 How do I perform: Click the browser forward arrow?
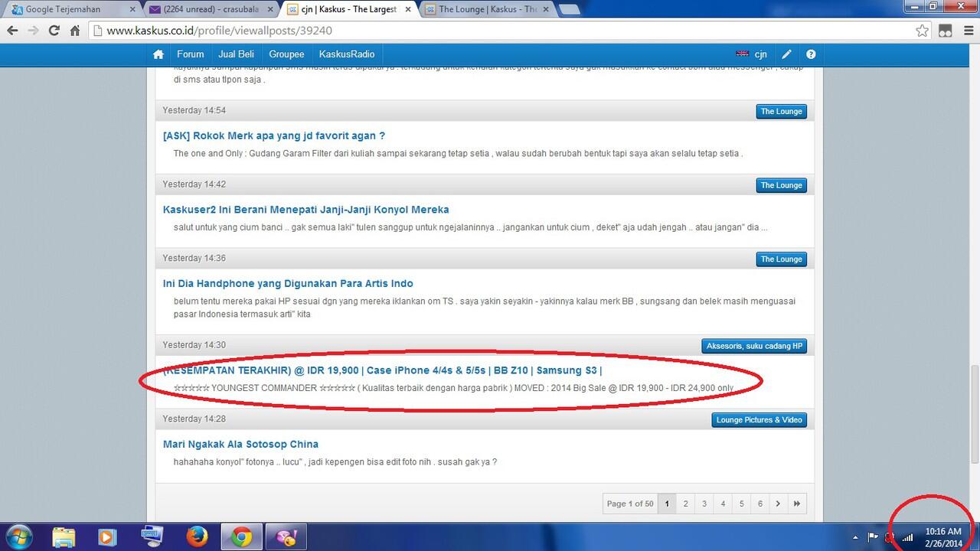33,31
